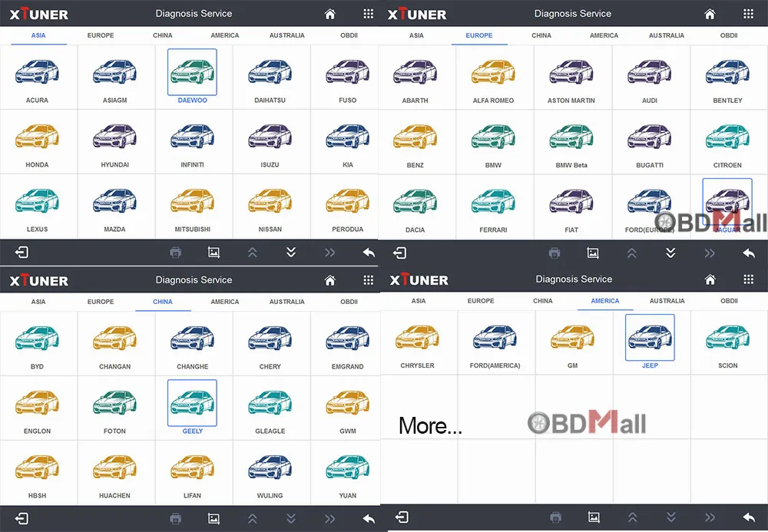Open the ALFA ROMEO vehicle icon
Viewport: 768px width, 532px height.
[x=492, y=72]
